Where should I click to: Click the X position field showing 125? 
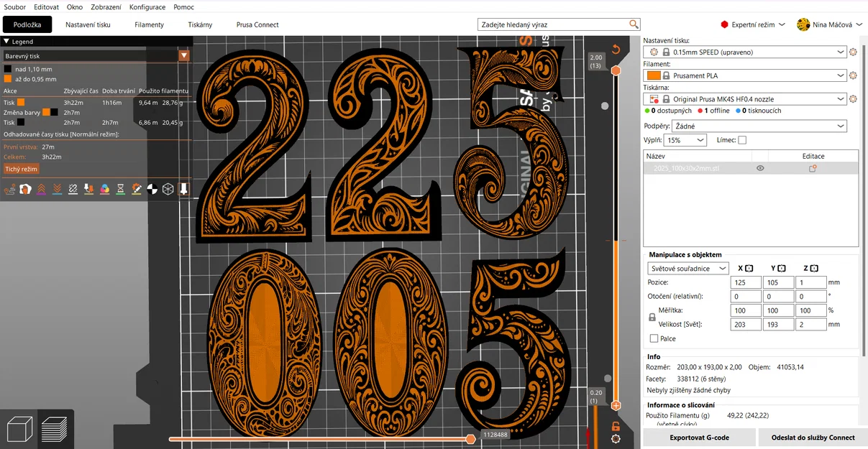[x=746, y=282]
